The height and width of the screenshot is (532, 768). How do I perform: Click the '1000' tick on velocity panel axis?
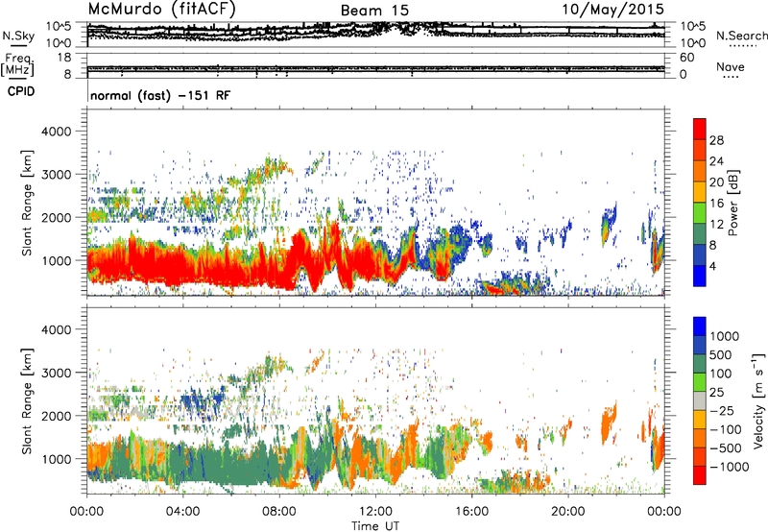[x=57, y=459]
